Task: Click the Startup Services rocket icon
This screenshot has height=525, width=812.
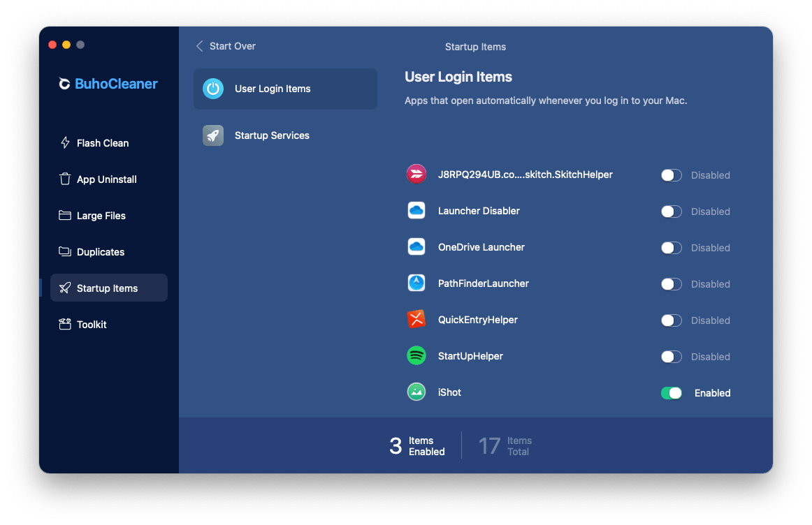Action: [x=213, y=135]
